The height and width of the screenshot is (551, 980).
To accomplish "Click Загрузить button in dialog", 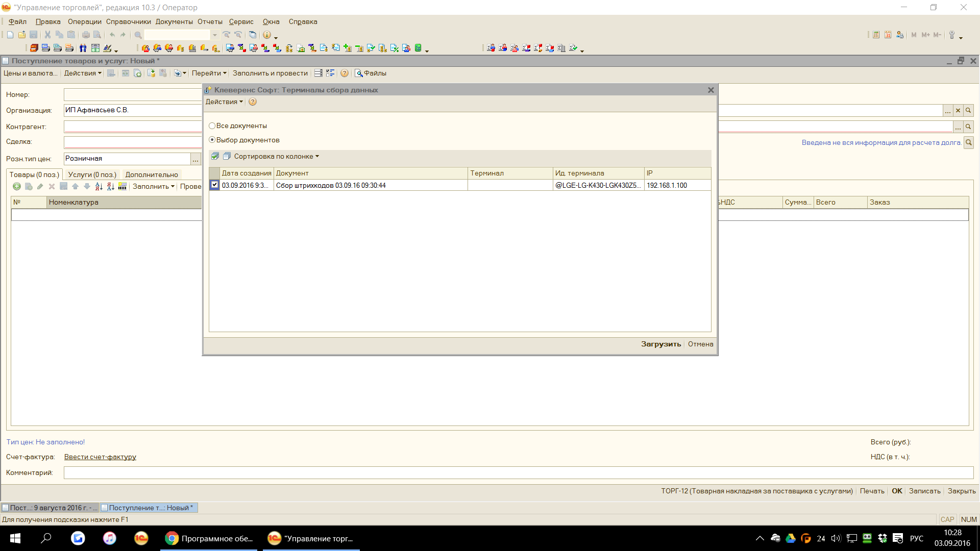I will 661,344.
